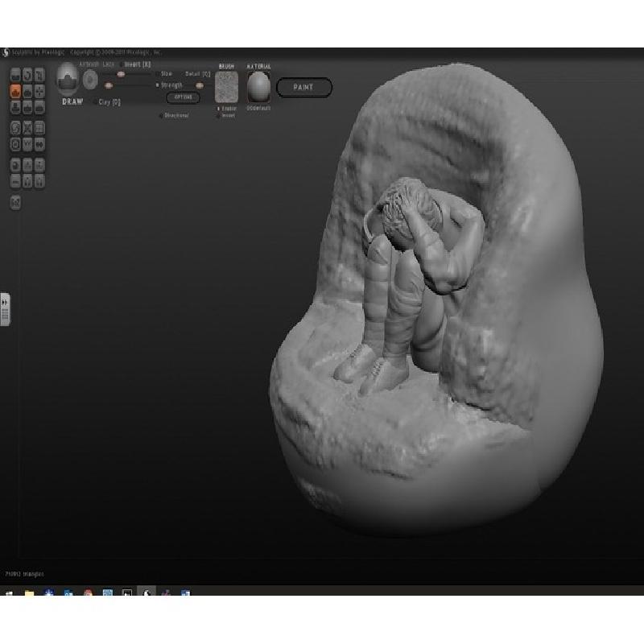
Task: Toggle the Directional checkbox
Action: [x=160, y=115]
